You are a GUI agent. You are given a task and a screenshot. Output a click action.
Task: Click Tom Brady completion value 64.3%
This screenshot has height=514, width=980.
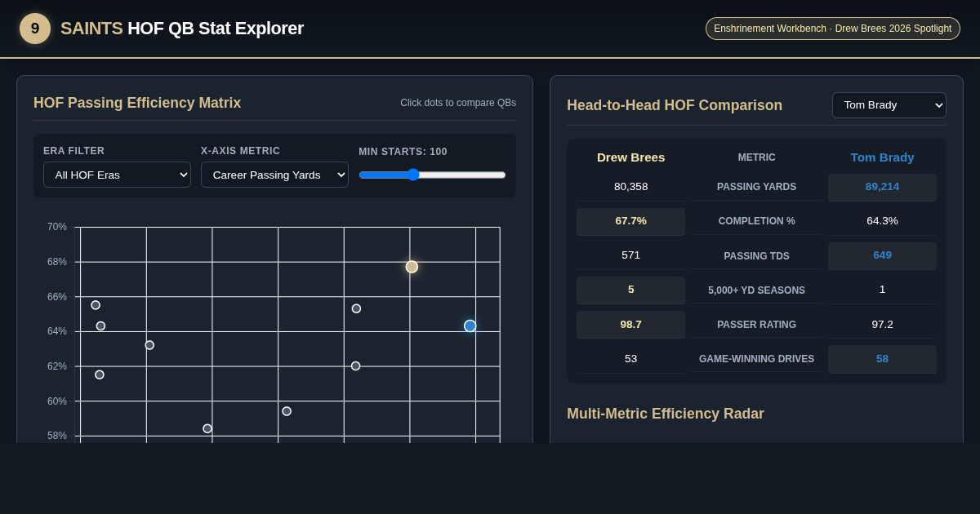click(x=882, y=221)
